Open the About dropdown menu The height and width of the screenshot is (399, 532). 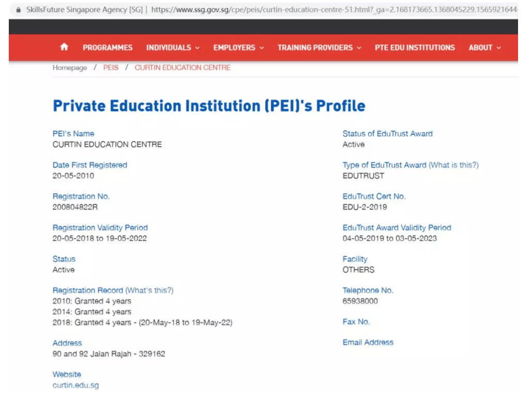484,48
